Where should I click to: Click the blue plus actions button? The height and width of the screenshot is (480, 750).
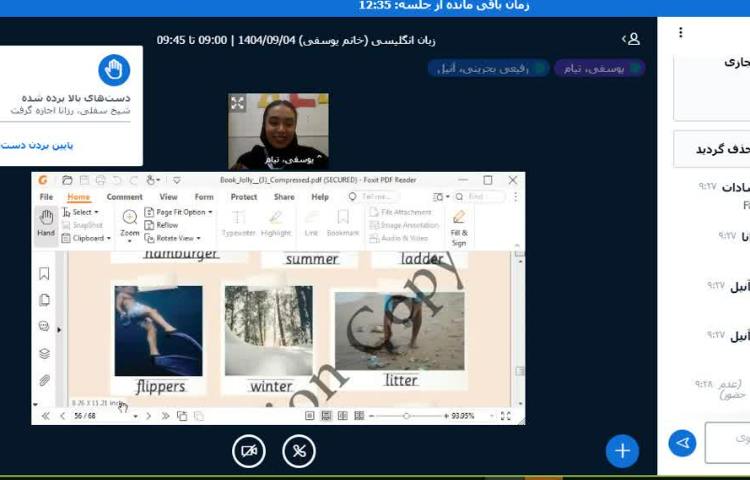[622, 451]
